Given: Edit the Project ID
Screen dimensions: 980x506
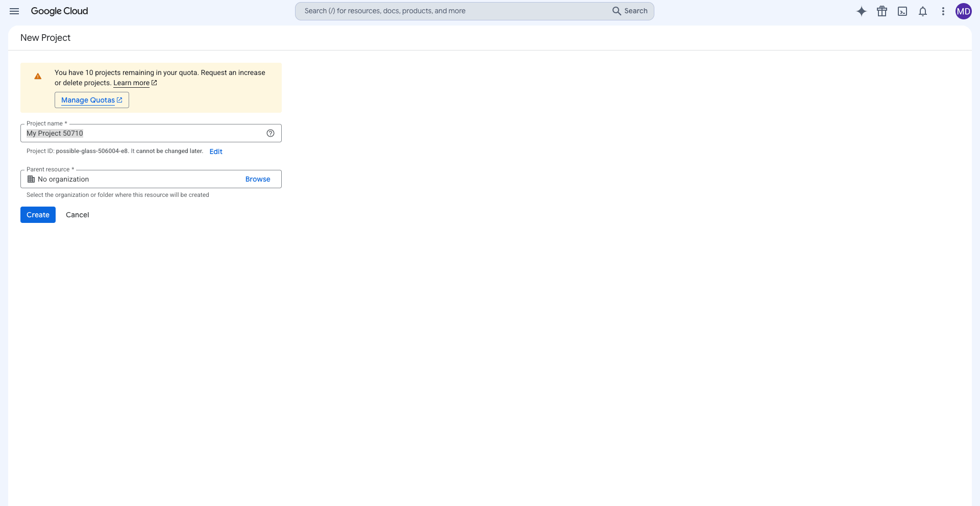Looking at the screenshot, I should [x=216, y=151].
